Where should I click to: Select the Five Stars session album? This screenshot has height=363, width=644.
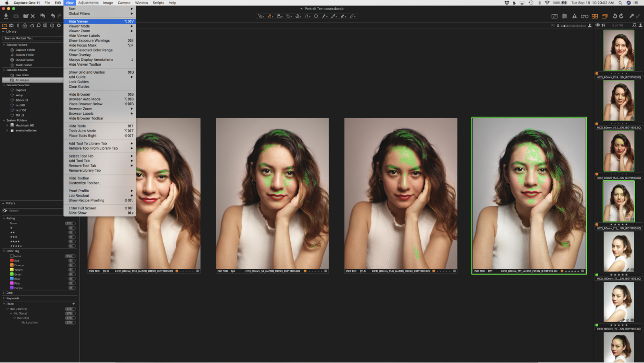tap(22, 75)
